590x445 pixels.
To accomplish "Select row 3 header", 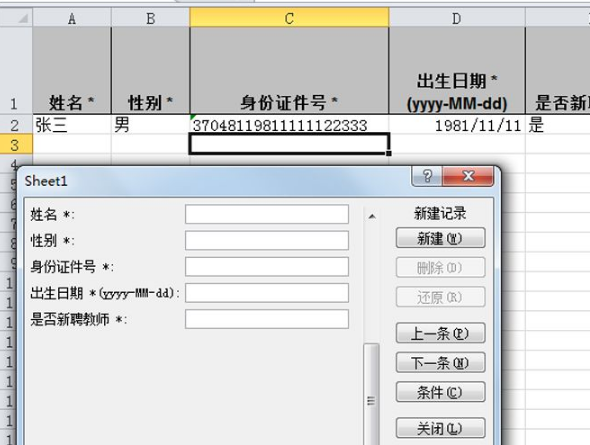I will click(x=16, y=144).
